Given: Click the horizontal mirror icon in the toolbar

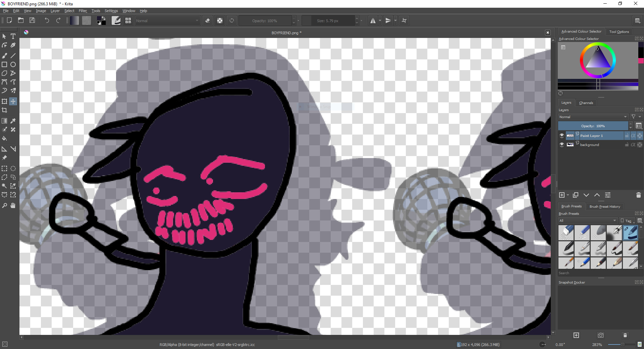Looking at the screenshot, I should [372, 20].
